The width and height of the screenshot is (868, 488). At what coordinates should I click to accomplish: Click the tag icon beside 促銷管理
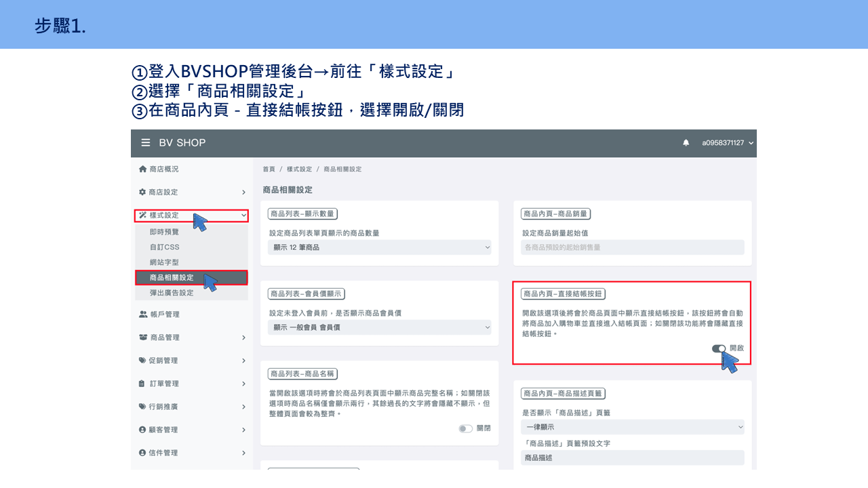[x=142, y=360]
